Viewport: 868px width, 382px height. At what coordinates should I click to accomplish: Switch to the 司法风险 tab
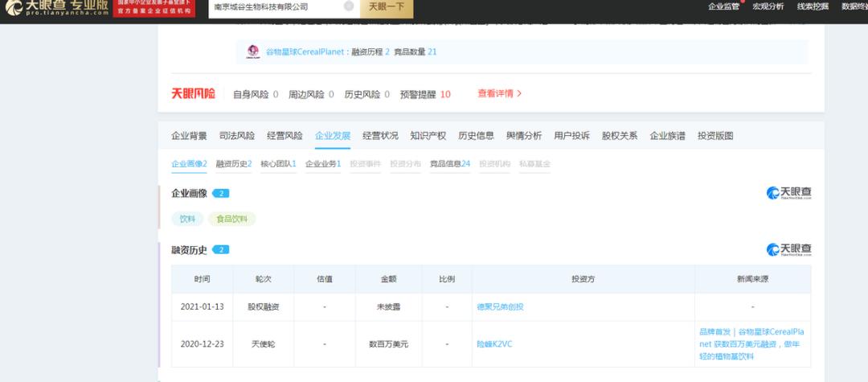237,136
